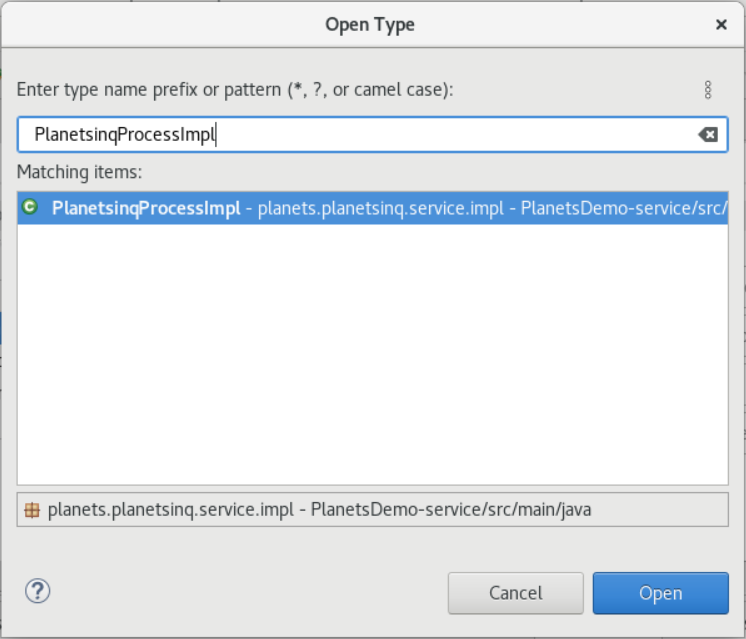Select the PlanetsinqProcessImpl matching item
The width and height of the screenshot is (746, 639).
coord(146,209)
